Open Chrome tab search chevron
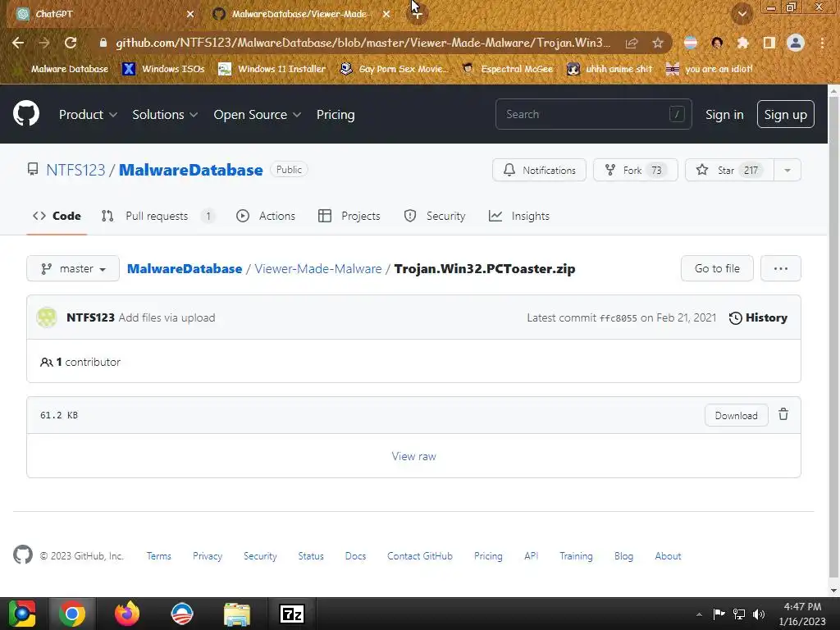The width and height of the screenshot is (840, 630). click(742, 14)
